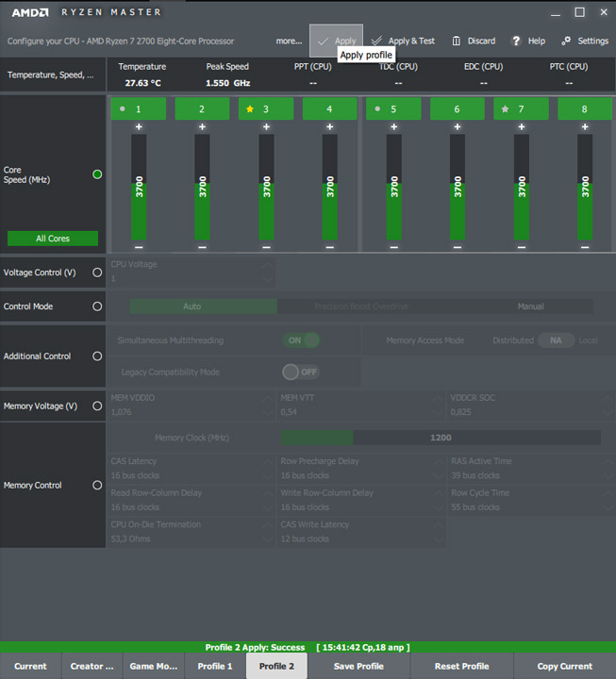The height and width of the screenshot is (679, 616).
Task: Switch to the Game Mode tab
Action: (x=154, y=666)
